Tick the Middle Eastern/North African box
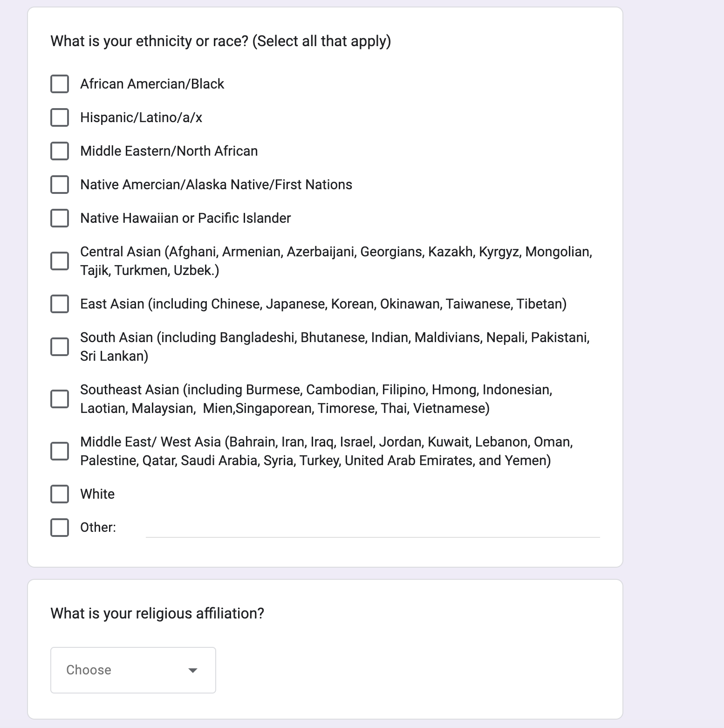Viewport: 724px width, 728px height. [60, 151]
